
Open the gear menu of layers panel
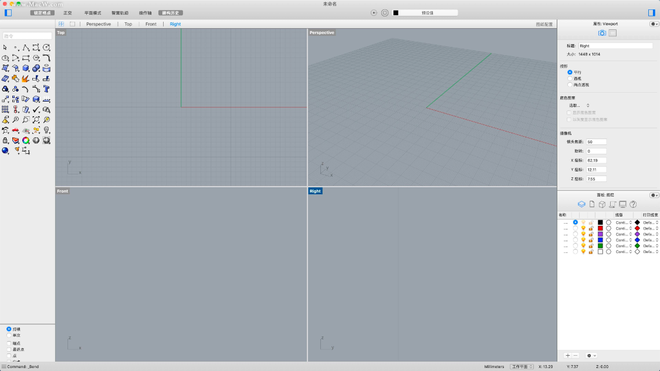[654, 195]
